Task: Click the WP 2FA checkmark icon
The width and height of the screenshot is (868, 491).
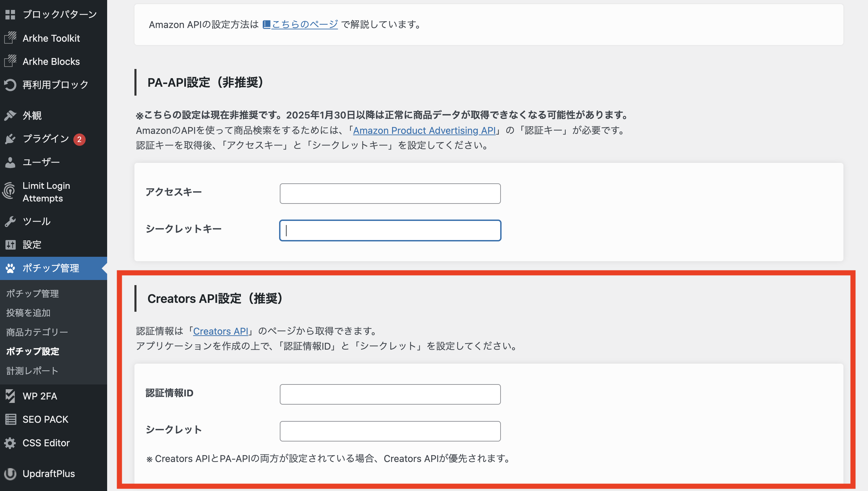Action: pyautogui.click(x=10, y=396)
